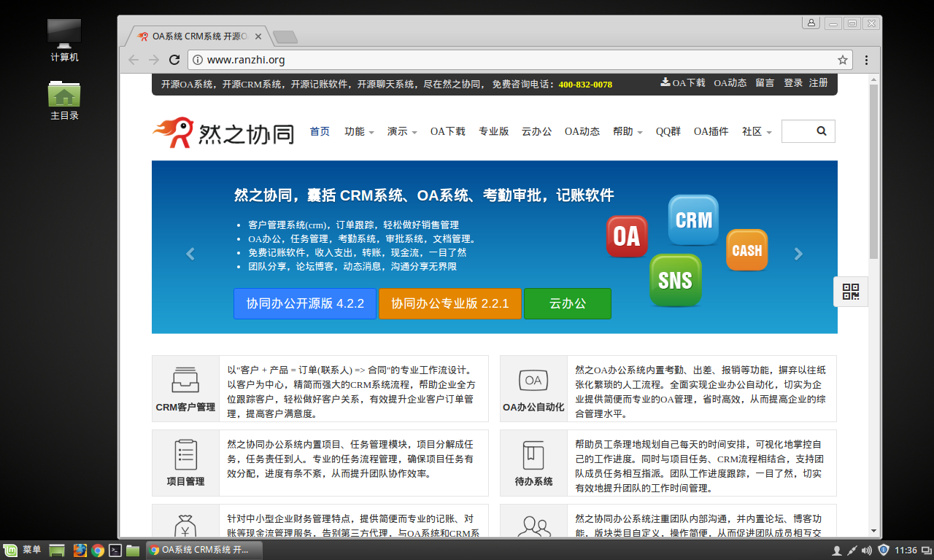Image resolution: width=934 pixels, height=560 pixels.
Task: Launch Firefox from the taskbar
Action: point(80,551)
